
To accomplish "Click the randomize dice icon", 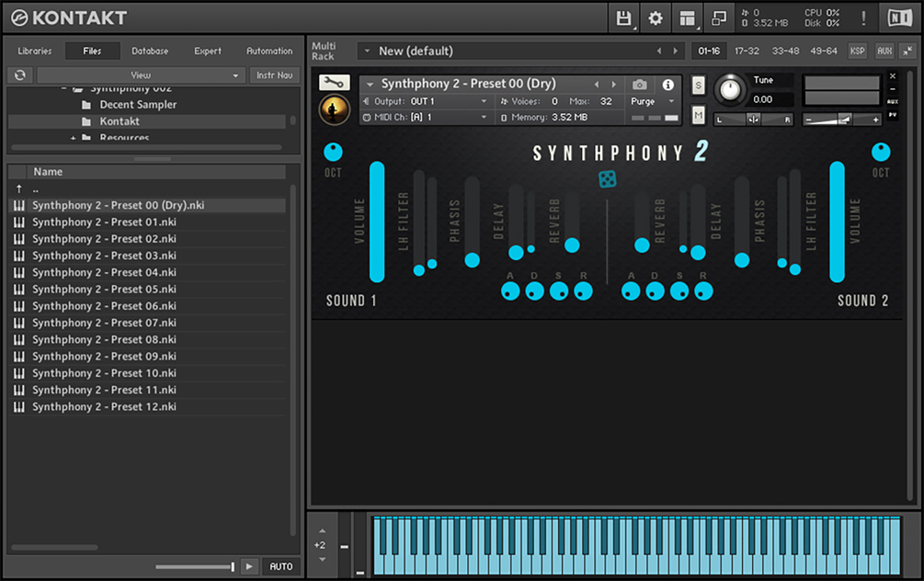I will (607, 178).
